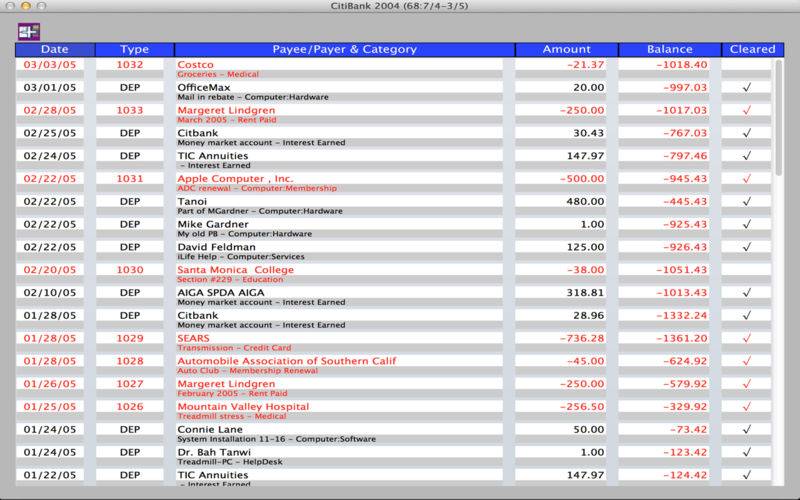Toggle cleared mark for AIGA SPDA AIGA
The image size is (800, 500).
pyautogui.click(x=746, y=293)
